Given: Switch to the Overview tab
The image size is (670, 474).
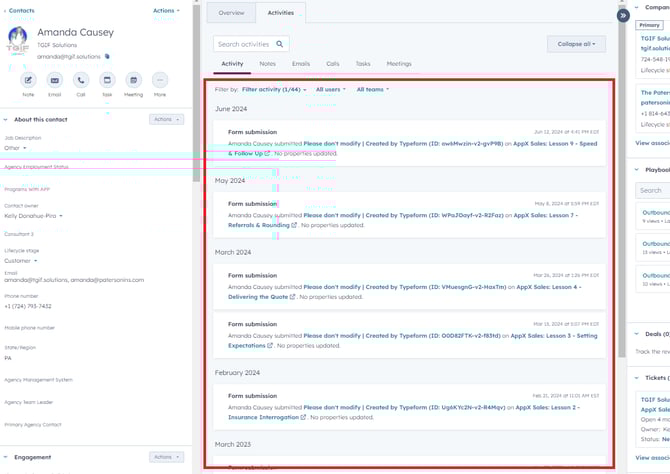Looking at the screenshot, I should click(x=231, y=13).
